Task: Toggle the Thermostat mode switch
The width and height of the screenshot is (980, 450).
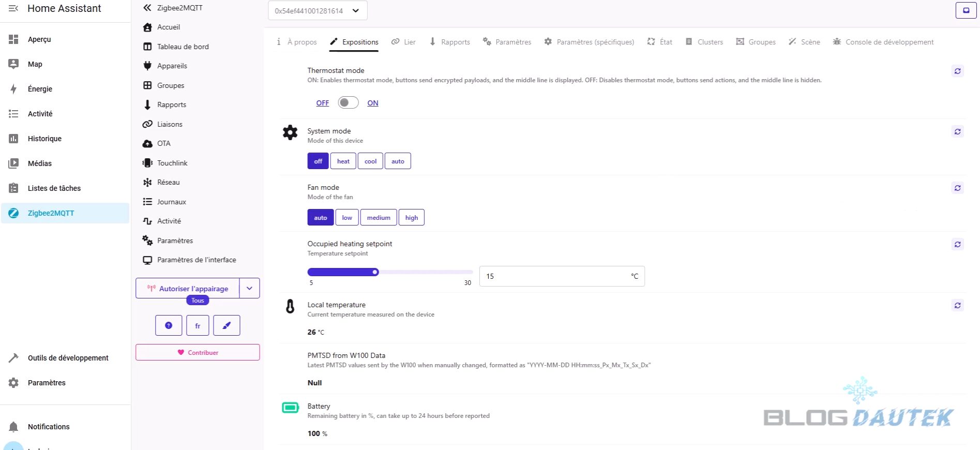Action: [348, 103]
